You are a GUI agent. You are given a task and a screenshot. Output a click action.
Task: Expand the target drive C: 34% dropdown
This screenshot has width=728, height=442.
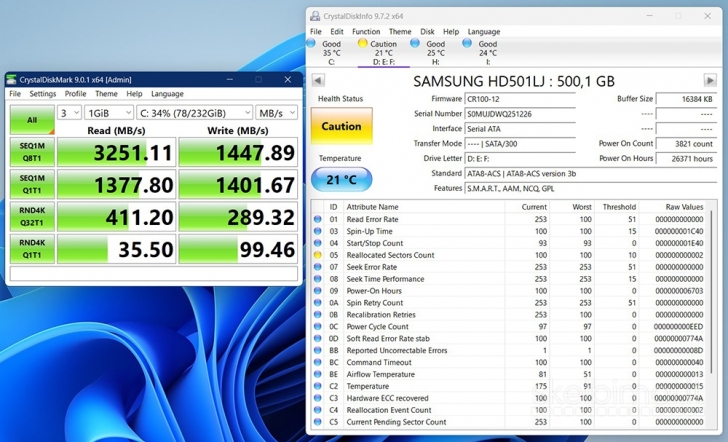coord(194,113)
